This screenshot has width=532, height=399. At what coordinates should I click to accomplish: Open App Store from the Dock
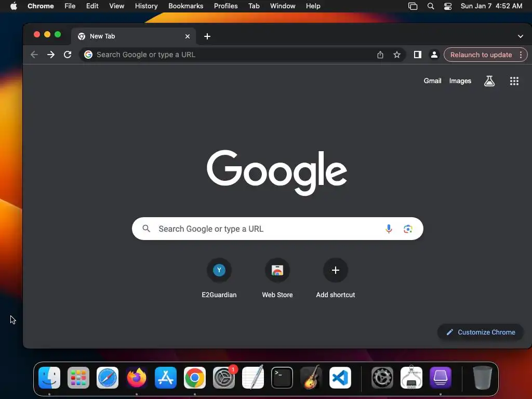[166, 378]
